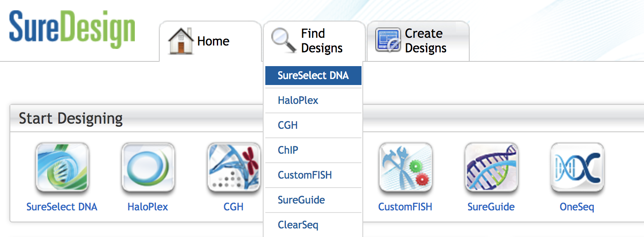
Task: Switch to the Home tab
Action: click(210, 41)
